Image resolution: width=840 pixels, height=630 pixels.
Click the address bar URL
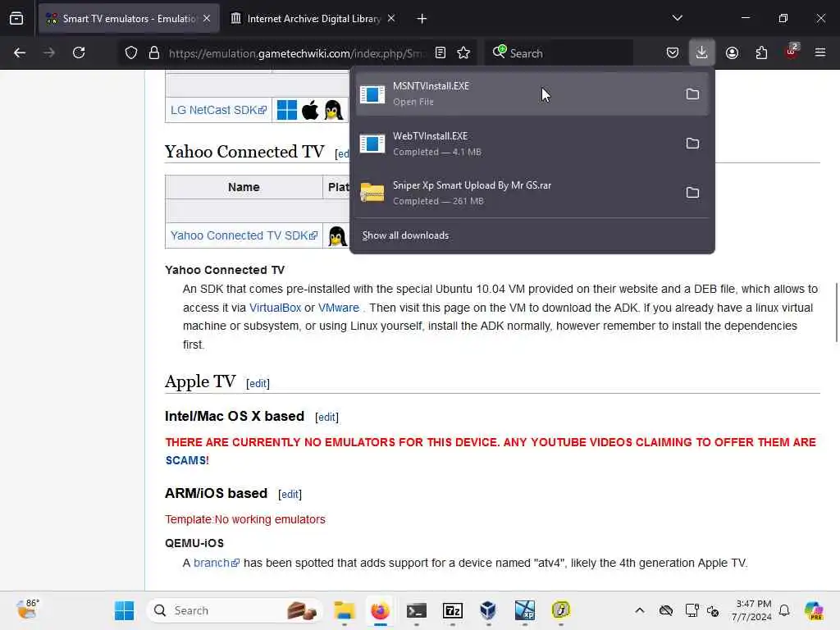(x=297, y=53)
